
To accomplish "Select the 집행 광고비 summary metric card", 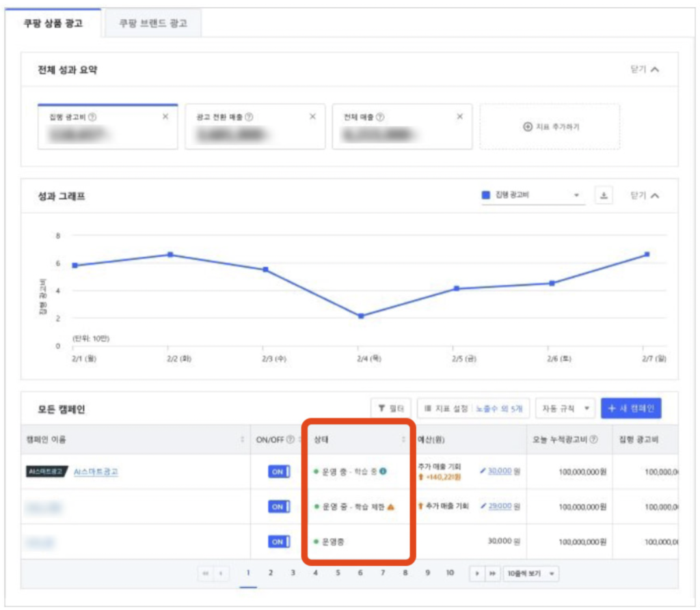I will pyautogui.click(x=107, y=126).
